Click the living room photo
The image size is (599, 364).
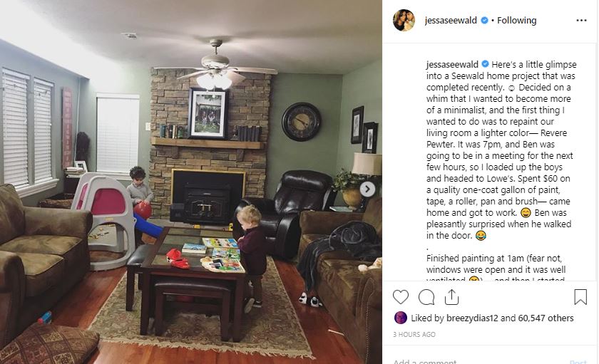click(x=191, y=182)
